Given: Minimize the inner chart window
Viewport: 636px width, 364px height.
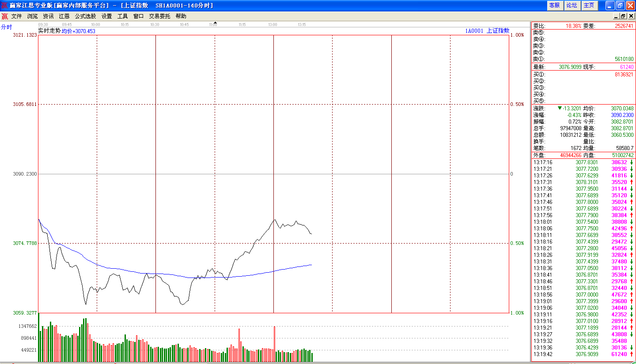Looking at the screenshot, I should click(616, 16).
